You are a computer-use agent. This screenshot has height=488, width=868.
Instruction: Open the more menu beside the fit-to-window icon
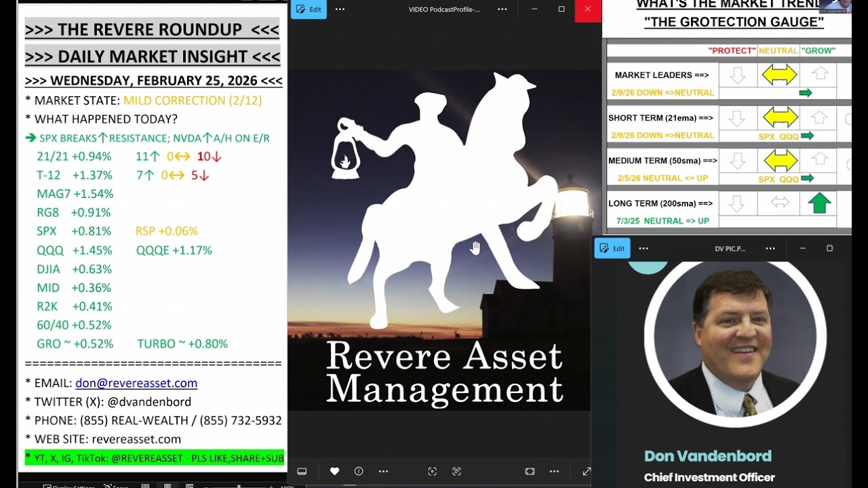(554, 471)
